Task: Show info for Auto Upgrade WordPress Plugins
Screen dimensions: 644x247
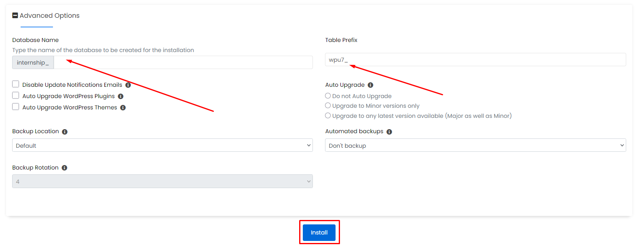Action: [x=120, y=96]
